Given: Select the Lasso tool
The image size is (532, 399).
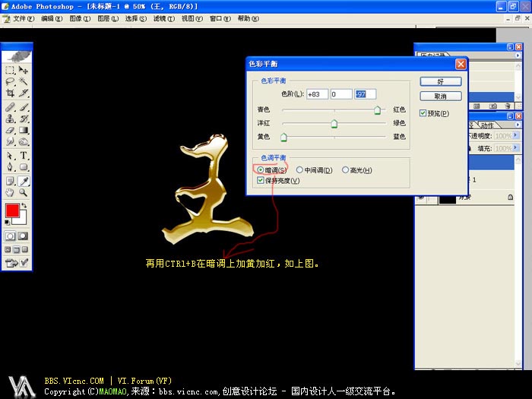Looking at the screenshot, I should coord(11,81).
